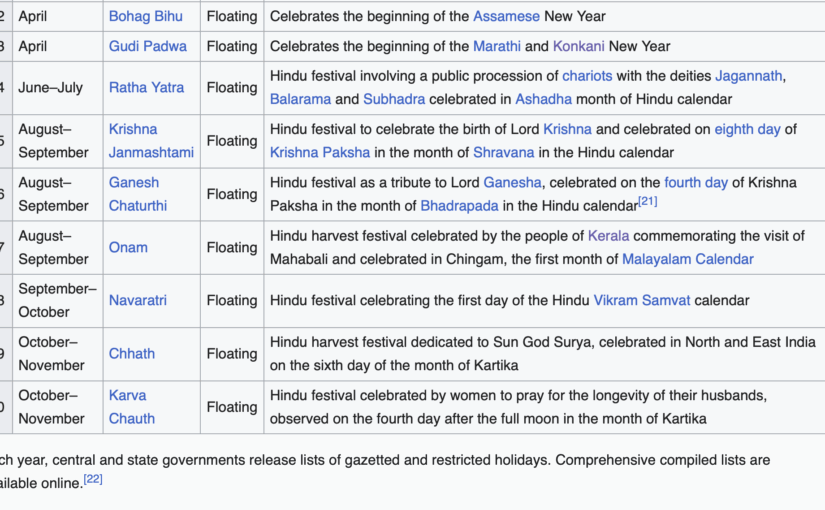This screenshot has width=825, height=510.
Task: Click the Floating cell in Ratha Yatra row
Action: coord(232,87)
